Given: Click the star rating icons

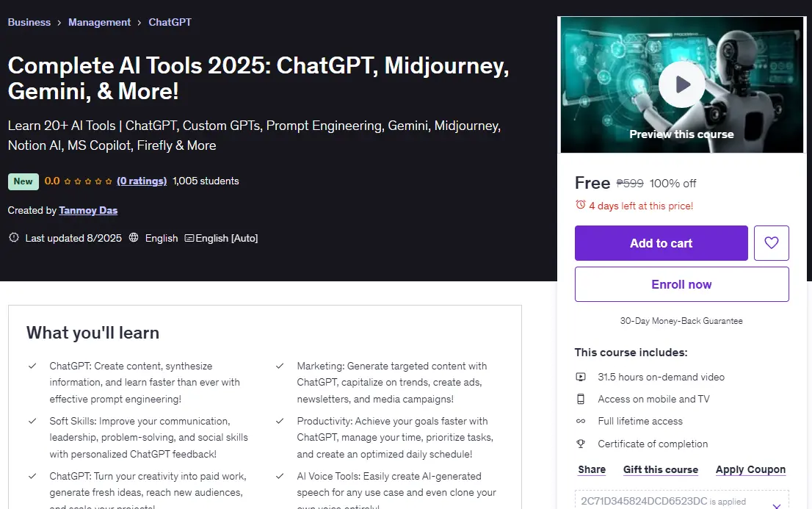Looking at the screenshot, I should pos(88,181).
